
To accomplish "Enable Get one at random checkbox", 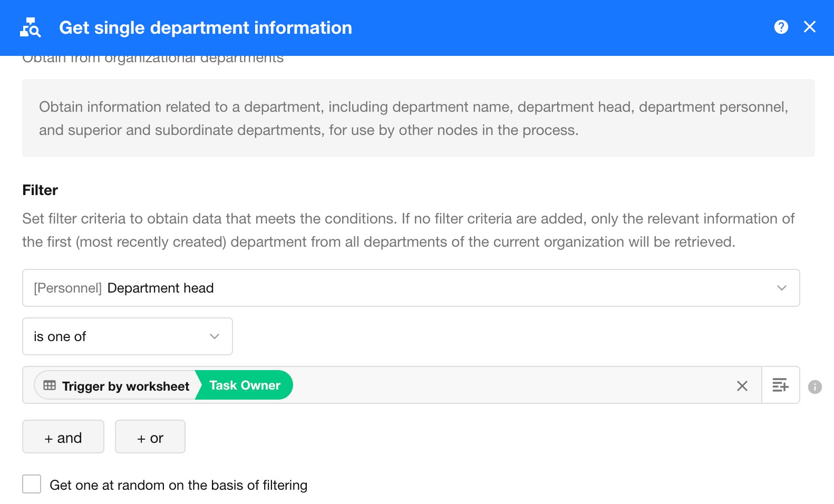I will 32,484.
